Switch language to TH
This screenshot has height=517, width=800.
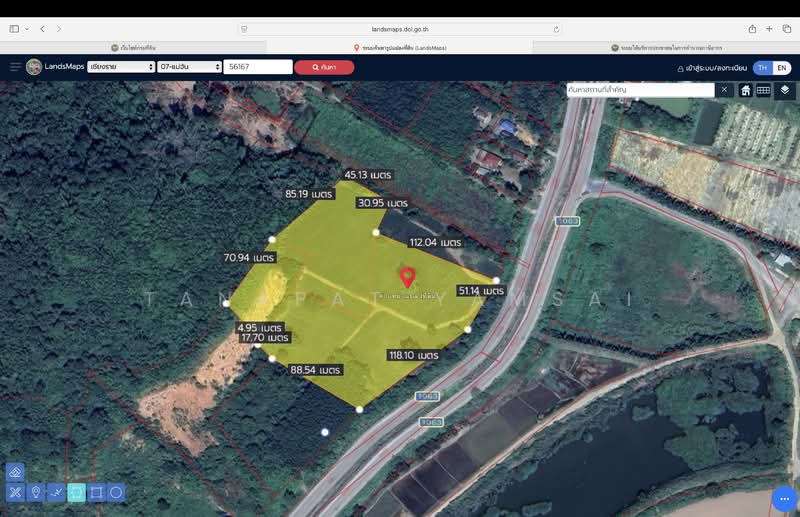762,68
